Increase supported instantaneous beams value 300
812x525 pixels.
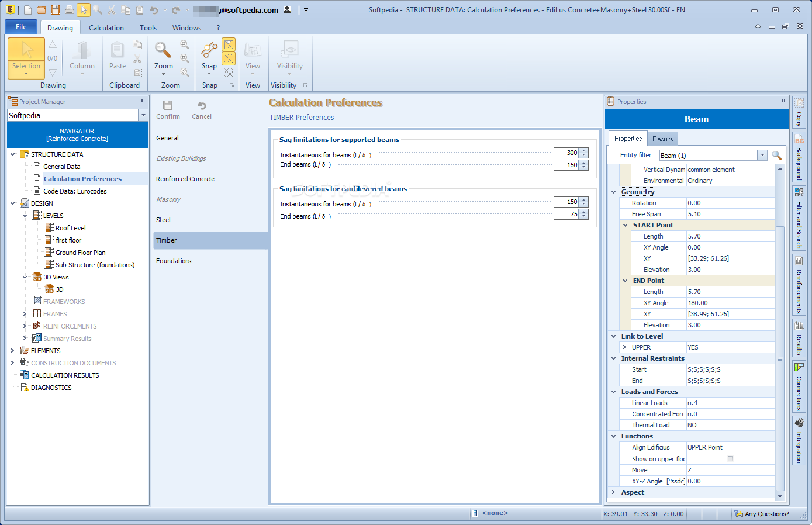pyautogui.click(x=584, y=150)
